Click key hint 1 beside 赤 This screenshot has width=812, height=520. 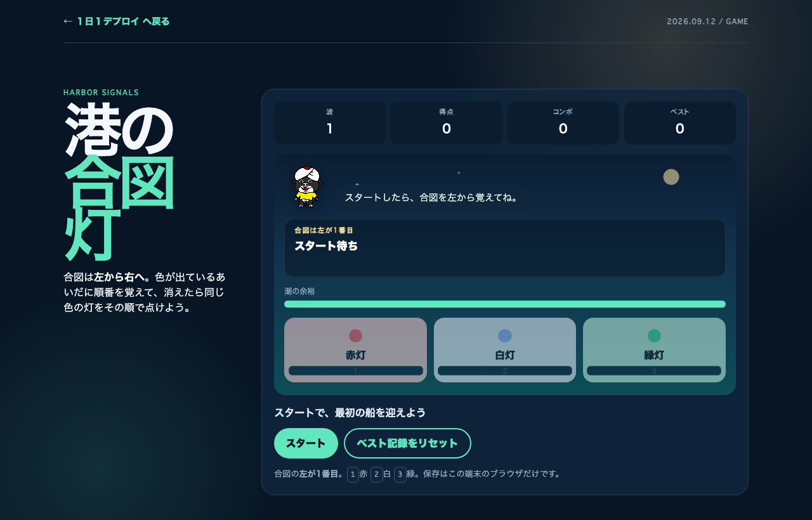(353, 474)
